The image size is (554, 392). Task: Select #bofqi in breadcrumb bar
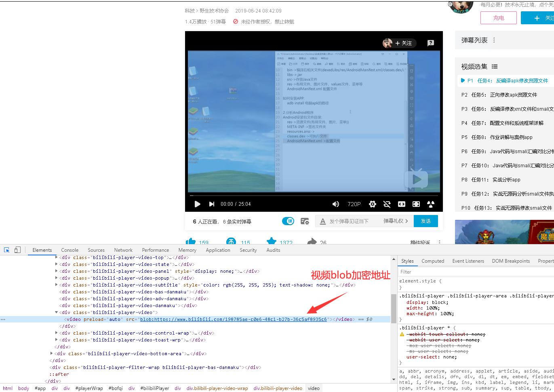point(115,388)
